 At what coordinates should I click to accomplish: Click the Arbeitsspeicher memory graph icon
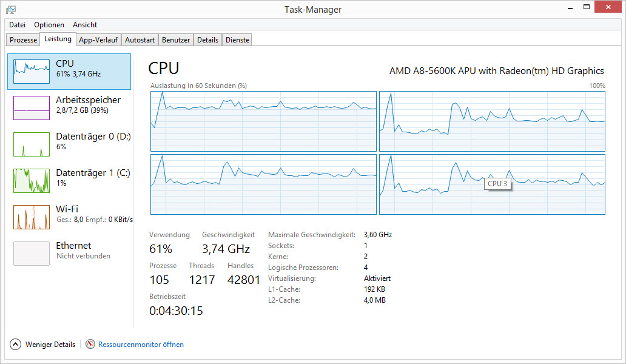(x=32, y=108)
